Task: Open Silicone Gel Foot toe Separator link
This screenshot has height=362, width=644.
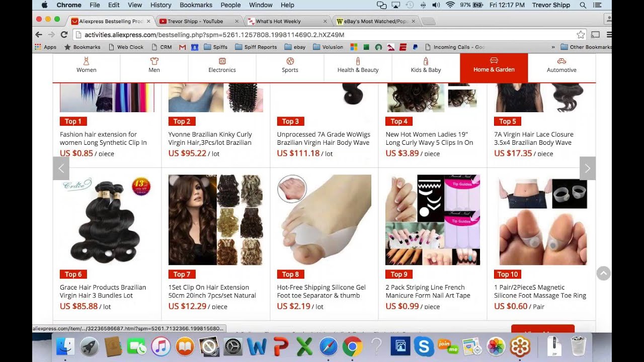Action: coord(321,291)
